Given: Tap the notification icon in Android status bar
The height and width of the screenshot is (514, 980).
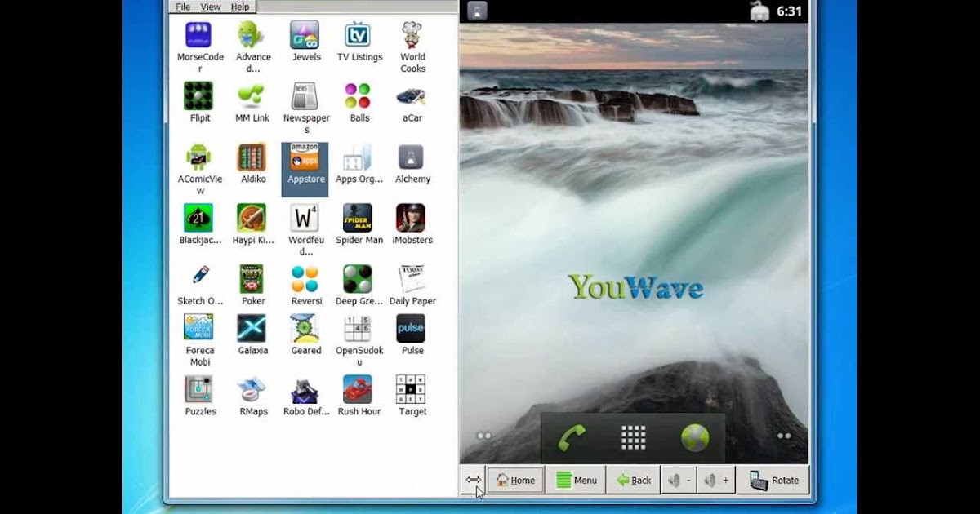Looking at the screenshot, I should tap(478, 11).
